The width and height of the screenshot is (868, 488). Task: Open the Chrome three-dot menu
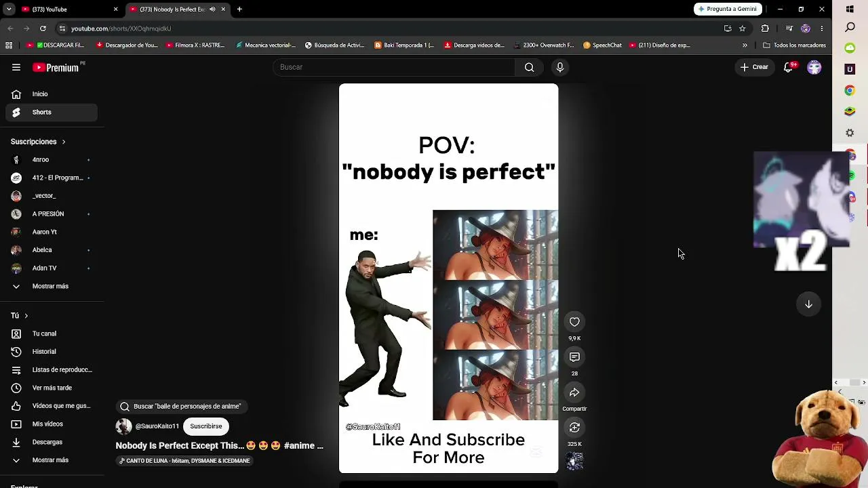click(x=822, y=28)
